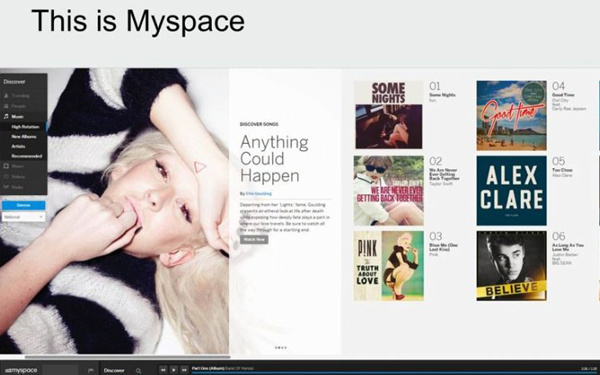
Task: Click the Music note icon in sidebar
Action: (6, 116)
